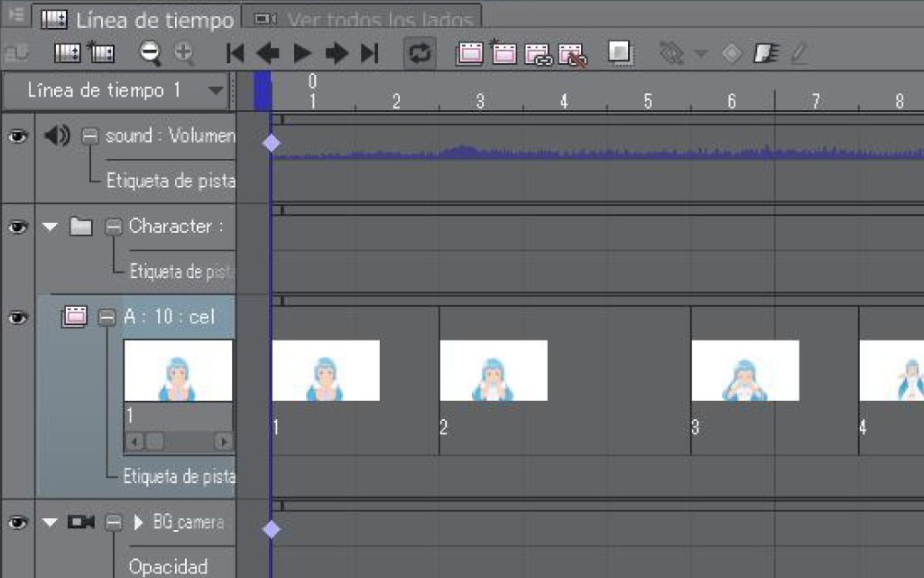Click the onion skin icon
Viewport: 924px width, 578px height.
tap(619, 53)
